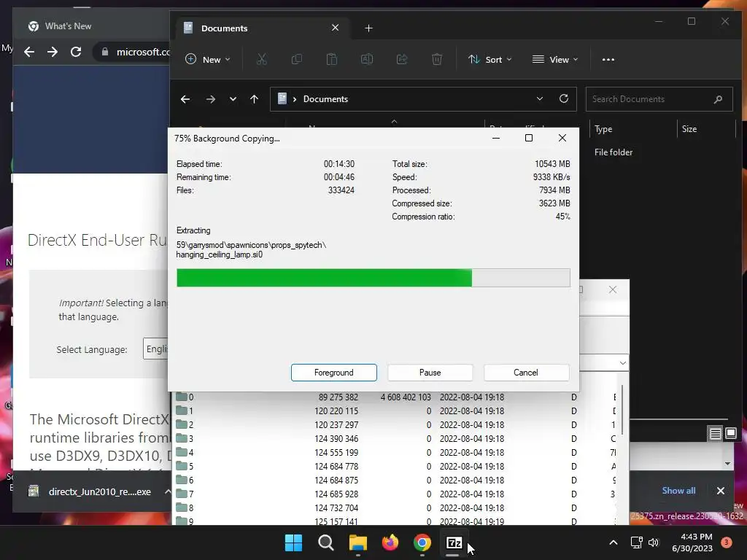The height and width of the screenshot is (560, 747).
Task: Switch Explorer to large thumbnails view icon
Action: coord(730,433)
